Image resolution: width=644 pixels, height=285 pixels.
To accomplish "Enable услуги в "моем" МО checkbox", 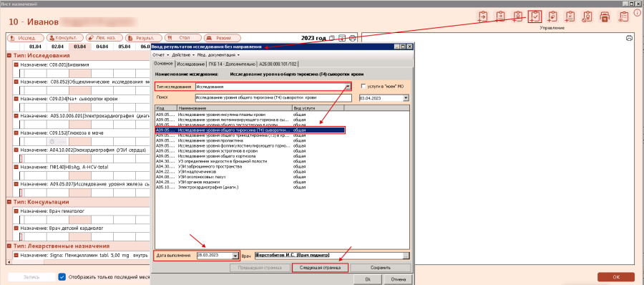I will click(x=363, y=87).
